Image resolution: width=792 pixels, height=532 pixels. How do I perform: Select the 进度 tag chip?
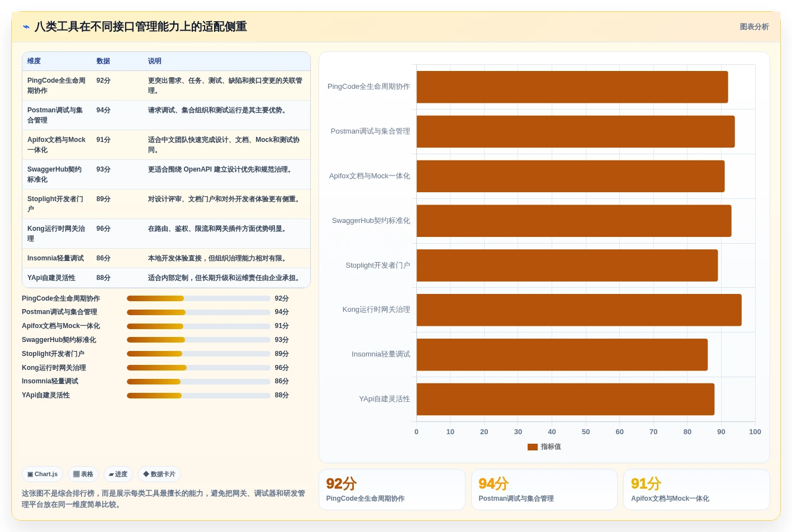point(118,474)
